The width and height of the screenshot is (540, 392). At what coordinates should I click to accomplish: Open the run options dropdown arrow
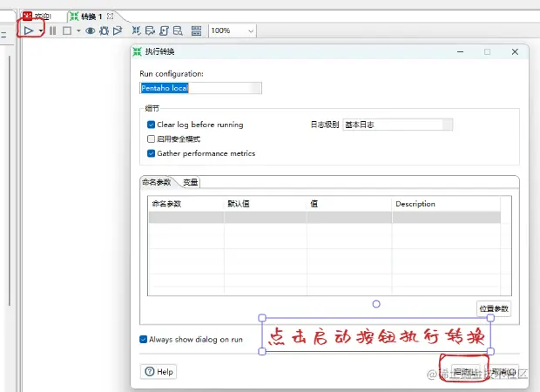click(41, 31)
